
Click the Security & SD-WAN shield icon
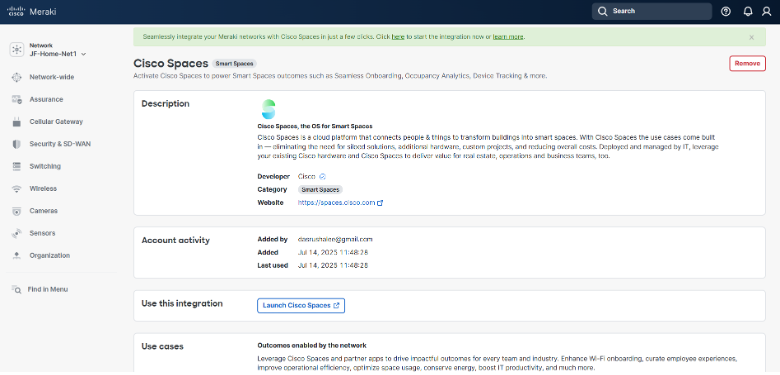(x=17, y=144)
